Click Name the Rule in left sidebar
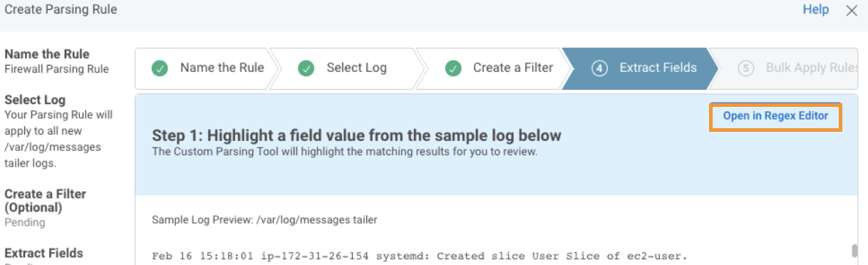 47,55
